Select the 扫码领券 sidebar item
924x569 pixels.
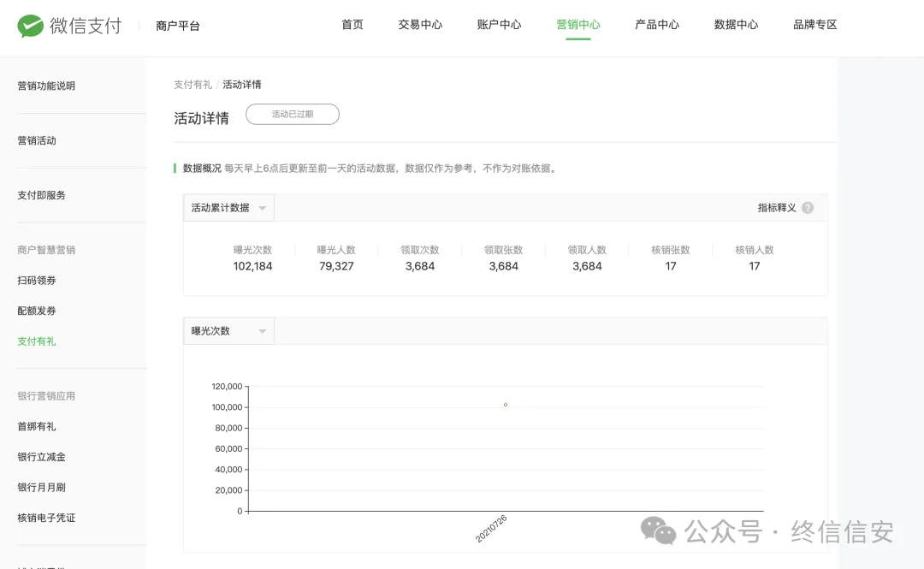click(37, 280)
